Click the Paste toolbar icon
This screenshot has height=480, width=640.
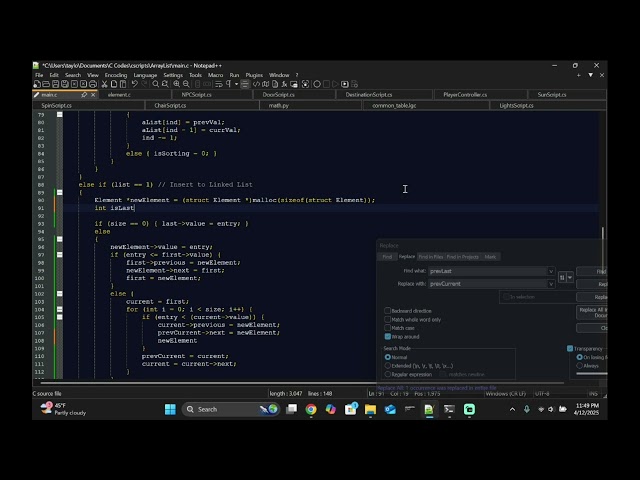pyautogui.click(x=123, y=84)
